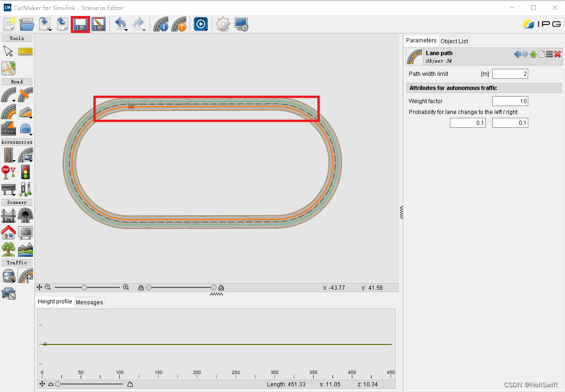Delete Lane path object with red X
565x392 pixels.
557,54
